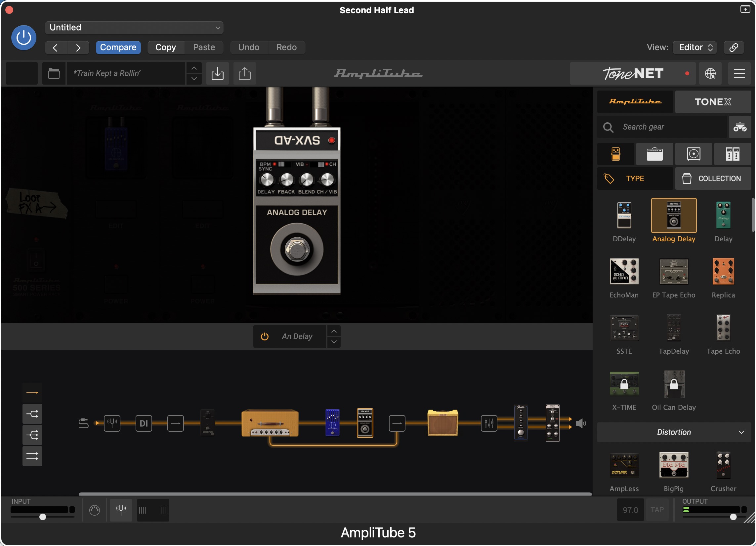Switch to the TONEX tab
Screen dimensions: 756x546
click(x=713, y=102)
